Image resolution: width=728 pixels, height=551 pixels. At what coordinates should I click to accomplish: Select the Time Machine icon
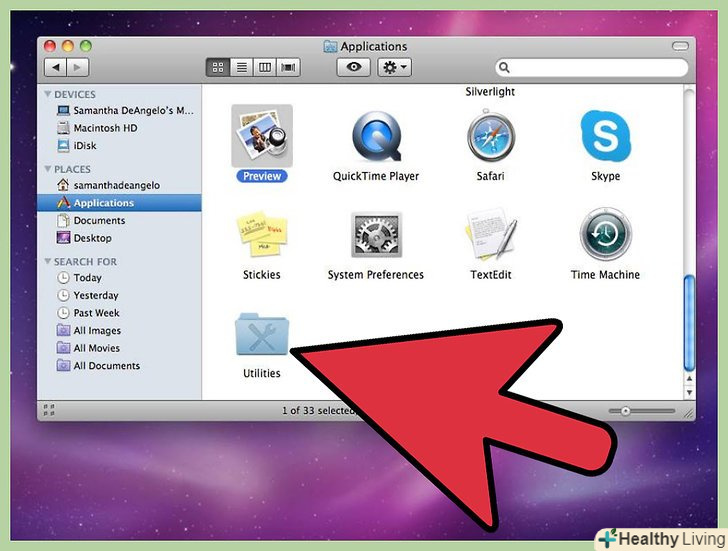tap(605, 234)
